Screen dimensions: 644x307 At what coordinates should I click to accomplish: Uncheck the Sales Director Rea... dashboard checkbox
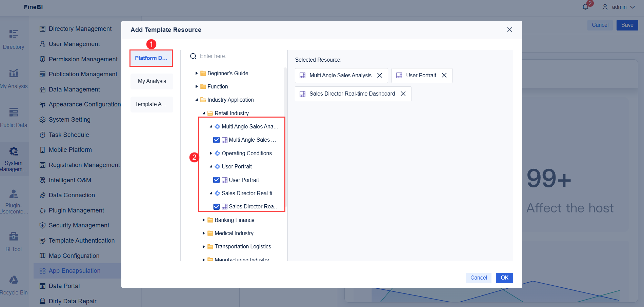pos(216,207)
